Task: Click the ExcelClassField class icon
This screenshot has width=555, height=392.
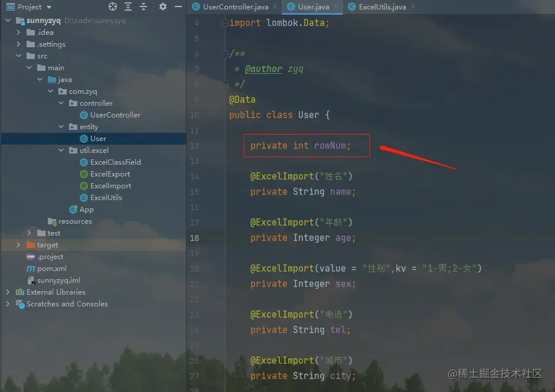Action: click(x=83, y=162)
